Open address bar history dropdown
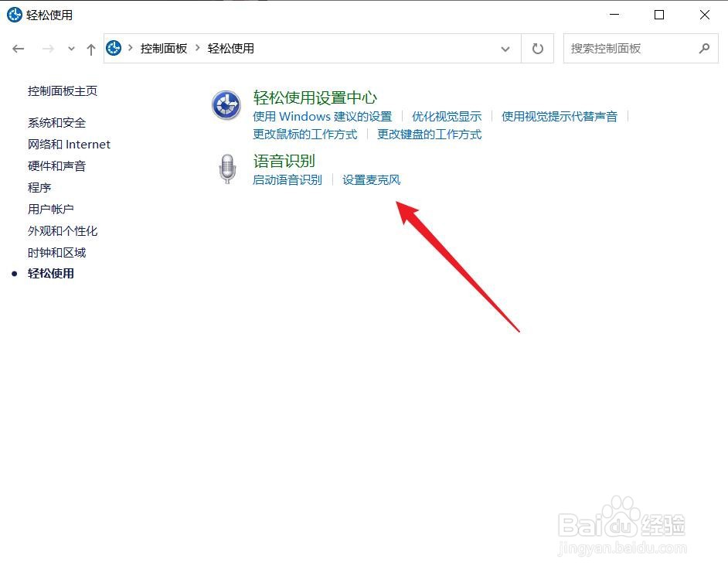Viewport: 728px width, 573px height. (x=505, y=49)
